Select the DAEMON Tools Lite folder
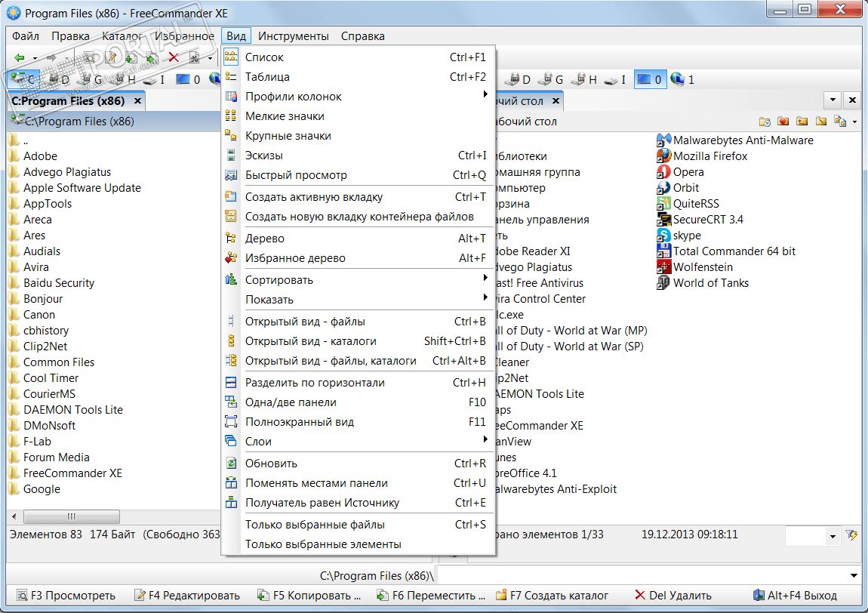 point(66,410)
